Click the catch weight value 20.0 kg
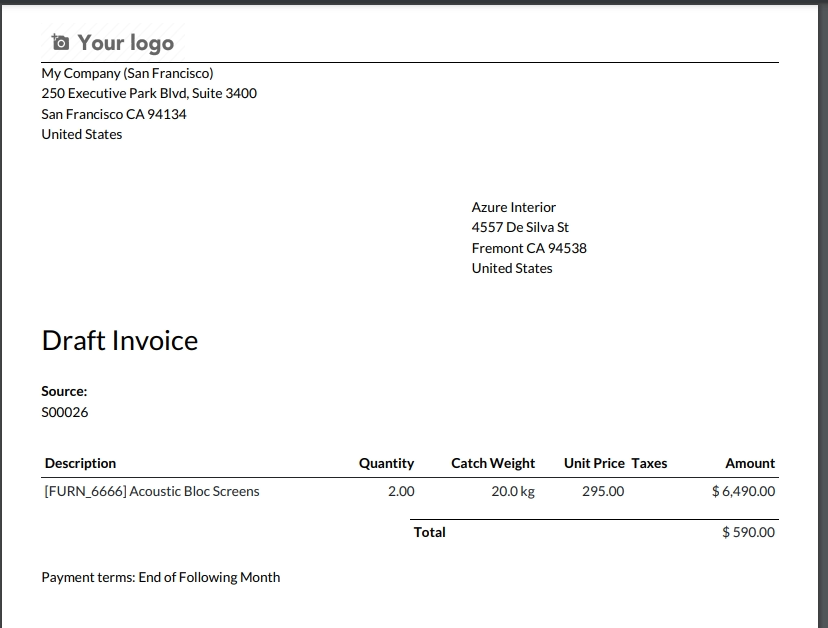 (513, 491)
